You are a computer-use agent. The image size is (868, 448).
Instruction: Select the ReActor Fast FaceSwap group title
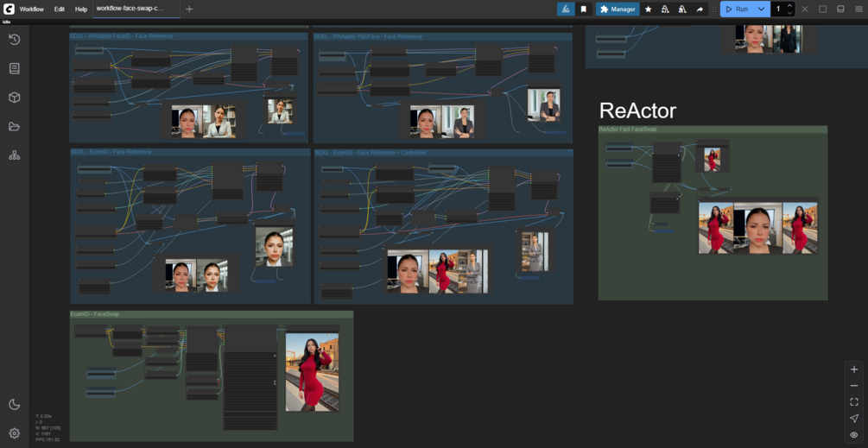[627, 129]
